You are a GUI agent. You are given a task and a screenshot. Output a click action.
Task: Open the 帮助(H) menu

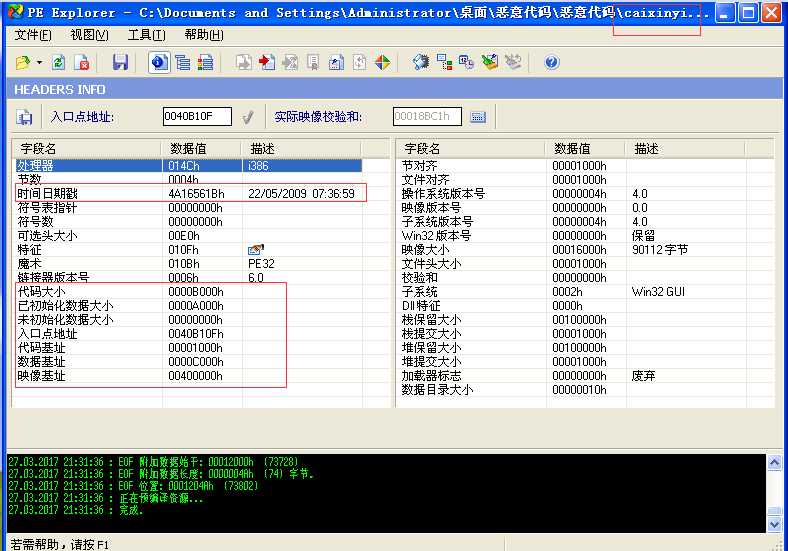pyautogui.click(x=204, y=35)
